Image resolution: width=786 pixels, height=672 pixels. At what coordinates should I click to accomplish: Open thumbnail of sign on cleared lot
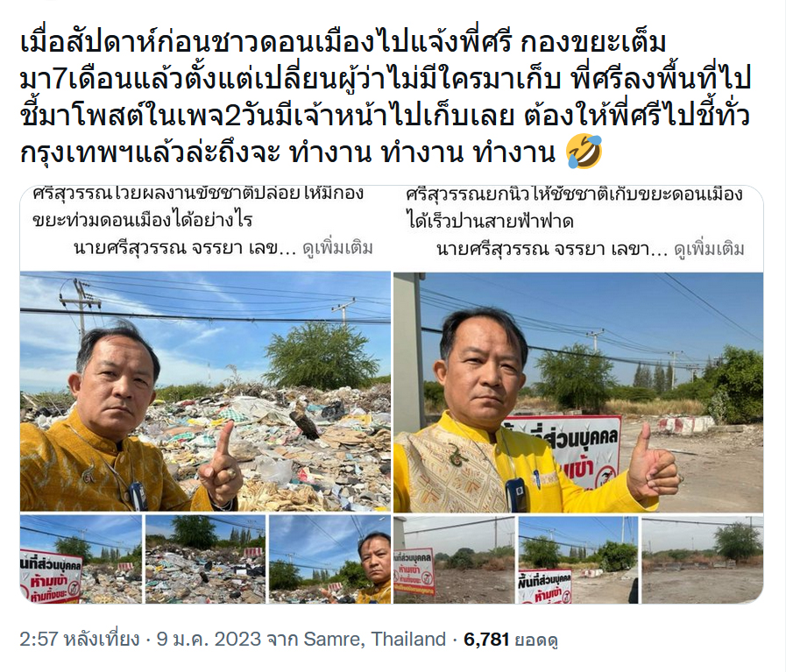coord(454,559)
